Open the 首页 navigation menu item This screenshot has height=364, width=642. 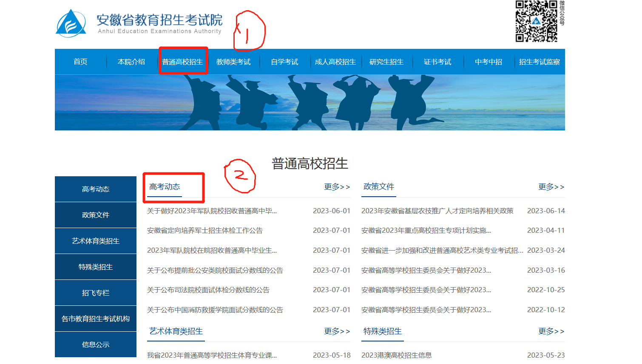point(80,62)
